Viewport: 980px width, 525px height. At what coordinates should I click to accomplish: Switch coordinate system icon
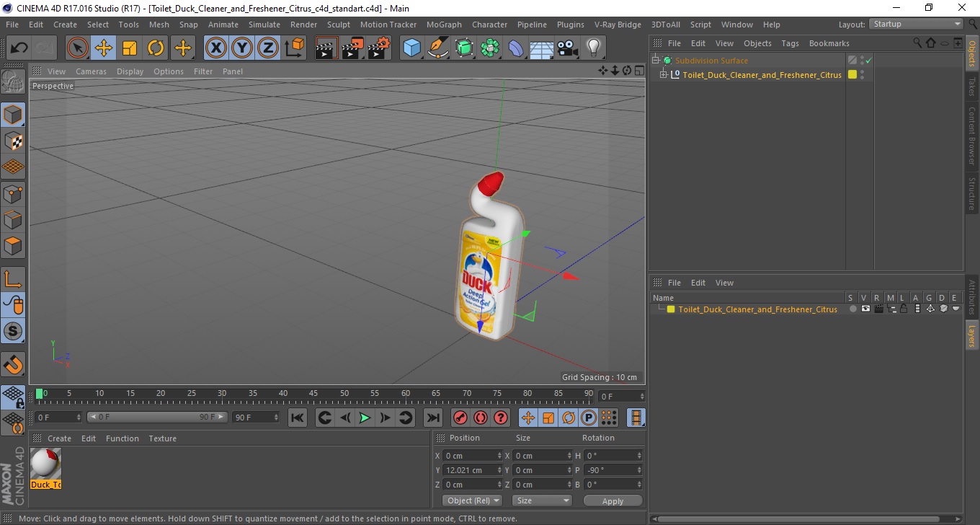pos(295,48)
